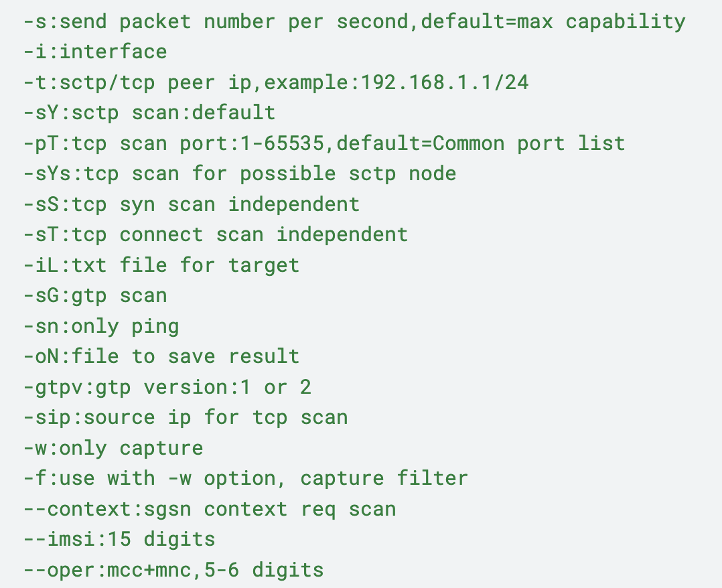Viewport: 722px width, 588px height.
Task: Click the --context sgsn context req line
Action: tap(209, 509)
